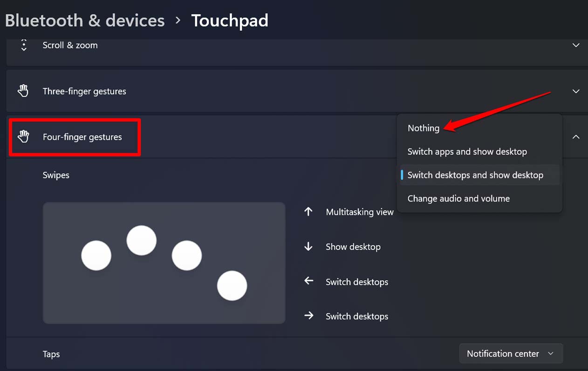Click the Three-finger gestures hand icon

click(23, 91)
